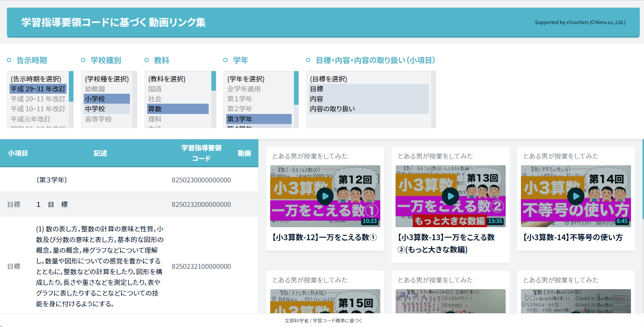Screen dimensions: 644x327
Task: Choose (学校種を選択) placeholder option
Action: point(107,79)
